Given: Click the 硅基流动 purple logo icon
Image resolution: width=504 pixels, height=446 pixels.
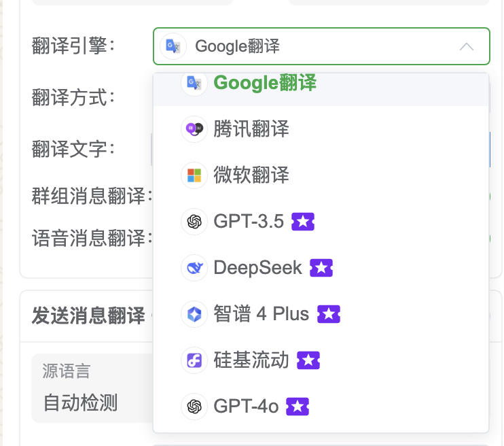Looking at the screenshot, I should pyautogui.click(x=194, y=360).
